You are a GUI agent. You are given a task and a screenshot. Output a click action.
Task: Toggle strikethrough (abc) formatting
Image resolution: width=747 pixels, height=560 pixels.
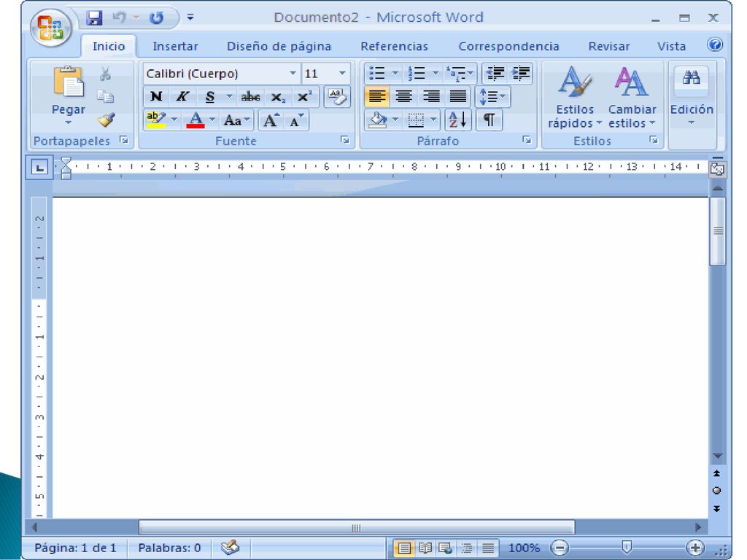[x=251, y=97]
